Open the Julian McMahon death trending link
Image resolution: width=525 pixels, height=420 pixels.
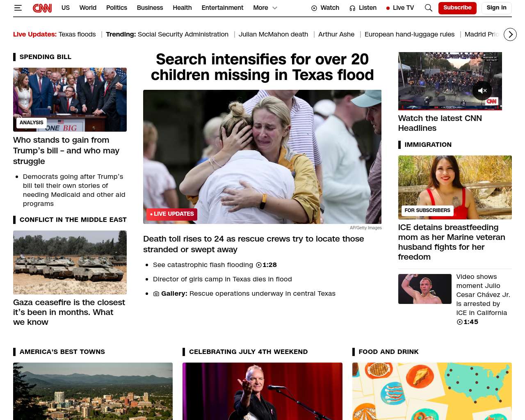(x=273, y=34)
